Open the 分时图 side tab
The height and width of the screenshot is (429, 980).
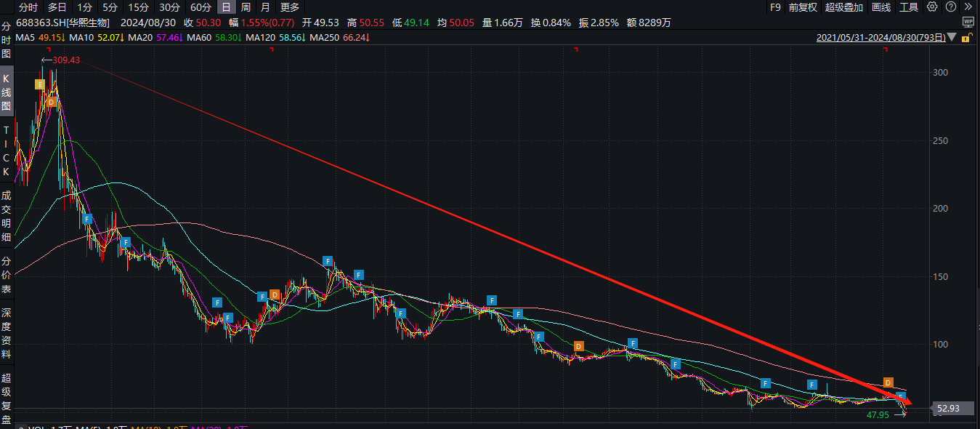(x=7, y=40)
